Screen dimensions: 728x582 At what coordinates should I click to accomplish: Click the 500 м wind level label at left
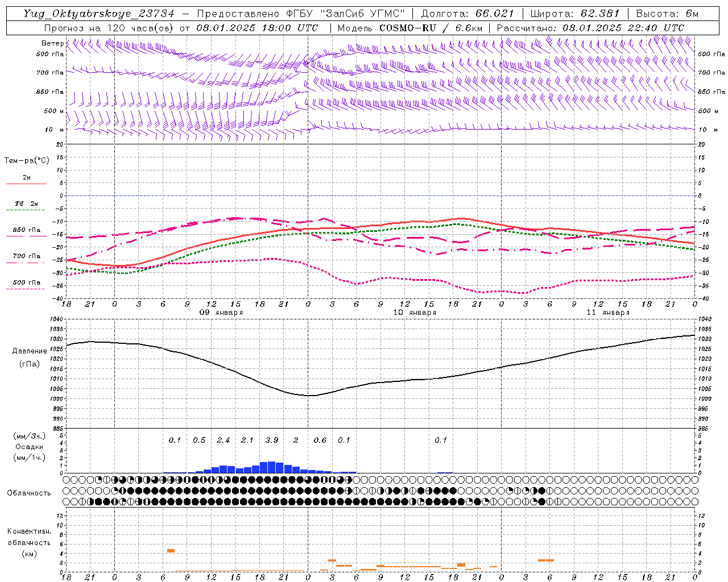click(x=54, y=111)
